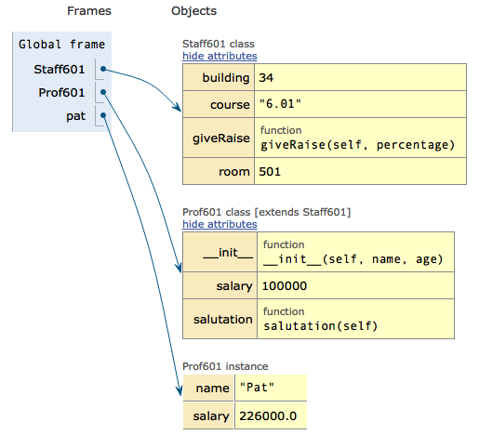Image resolution: width=479 pixels, height=448 pixels.
Task: Click the pointer dot beside pat variable
Action: 103,115
